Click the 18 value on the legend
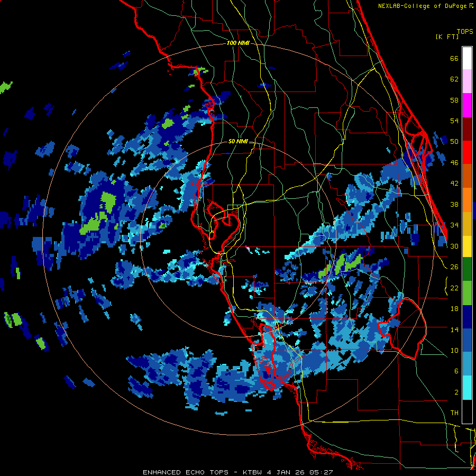Image resolution: width=476 pixels, height=476 pixels. pyautogui.click(x=454, y=309)
